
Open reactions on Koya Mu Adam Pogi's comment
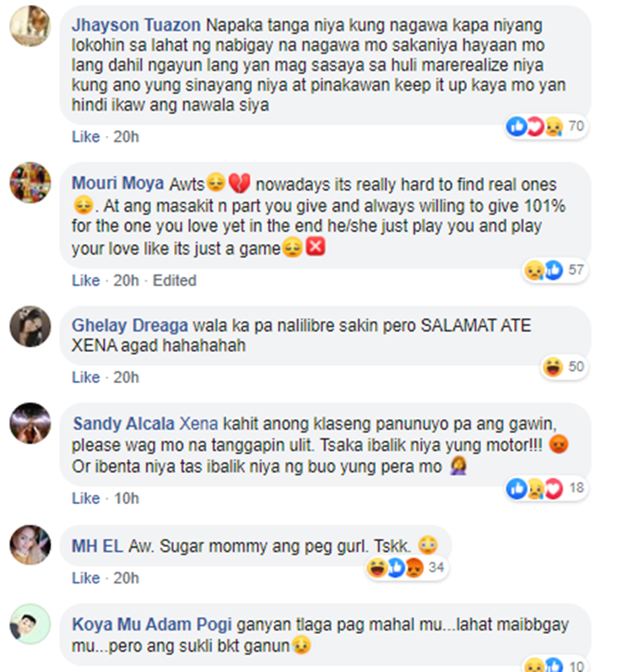pyautogui.click(x=555, y=665)
